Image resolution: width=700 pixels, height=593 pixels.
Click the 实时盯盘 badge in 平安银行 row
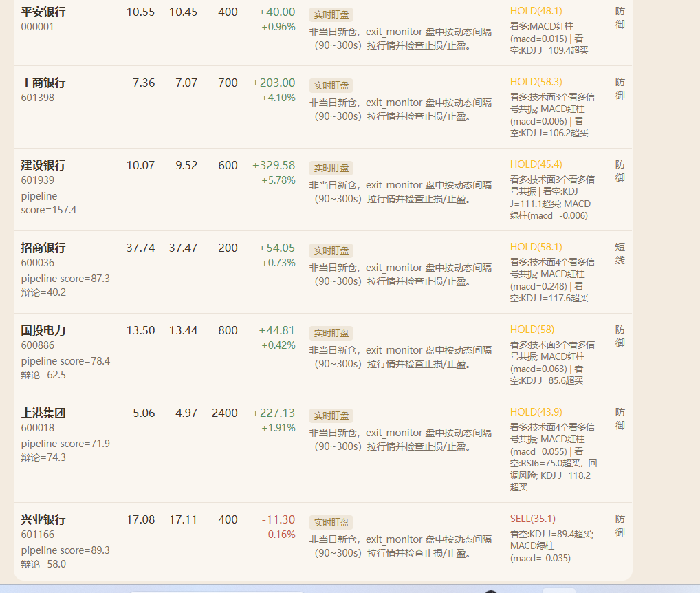pos(331,14)
